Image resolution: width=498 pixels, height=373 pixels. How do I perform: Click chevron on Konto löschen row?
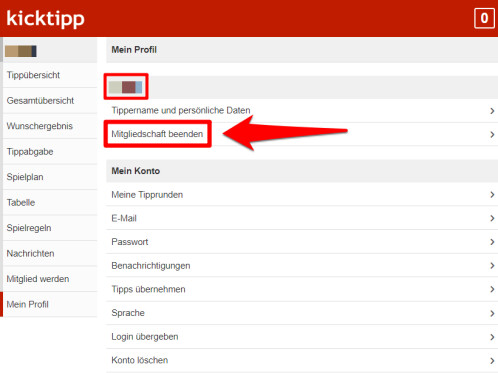(492, 361)
